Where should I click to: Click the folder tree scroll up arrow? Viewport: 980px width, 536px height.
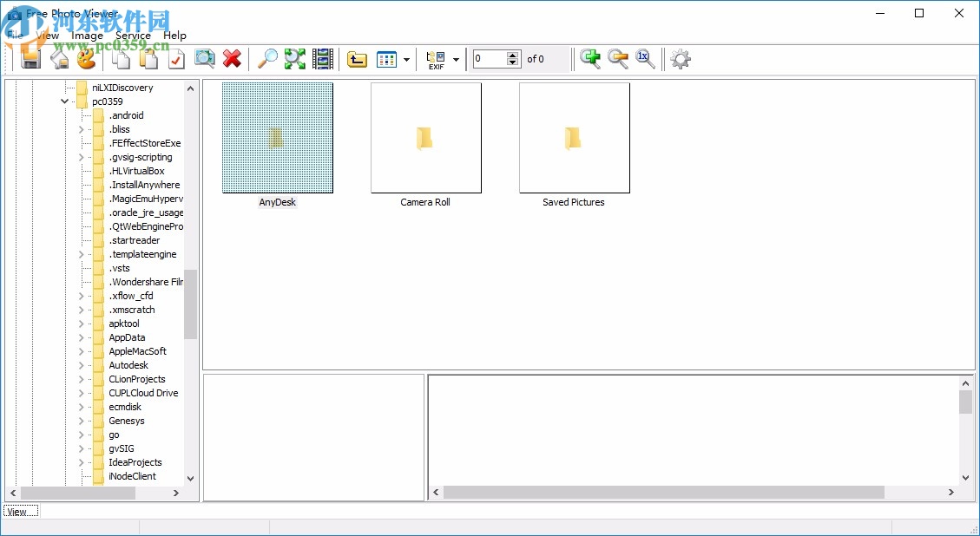[190, 88]
